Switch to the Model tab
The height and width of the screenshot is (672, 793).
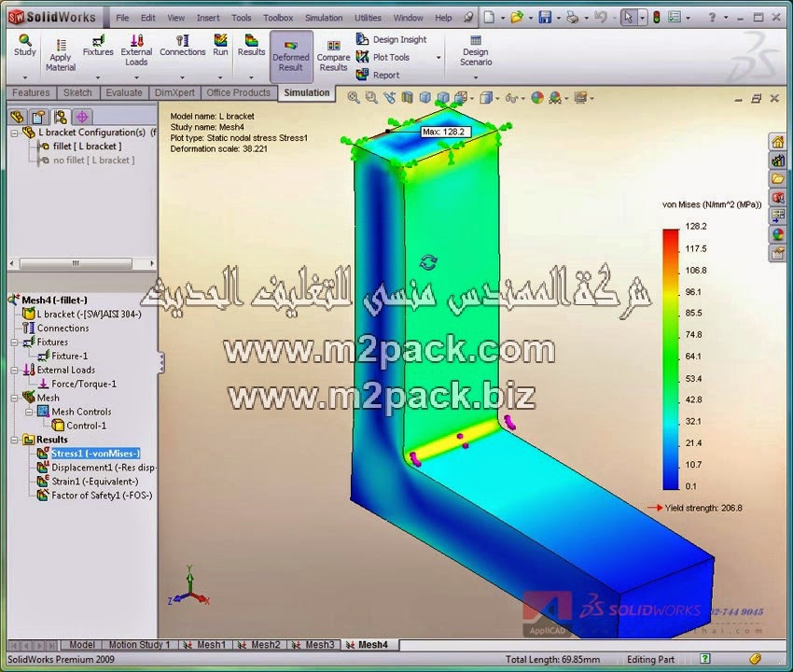click(81, 645)
